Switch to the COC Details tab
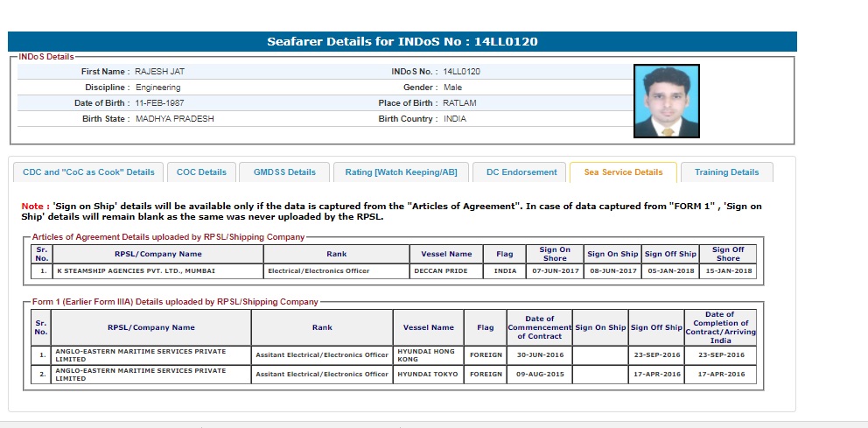 (x=200, y=172)
